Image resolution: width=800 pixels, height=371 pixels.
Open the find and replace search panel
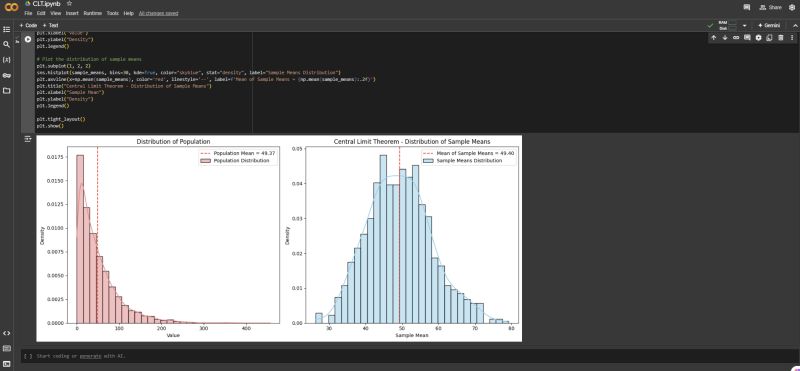point(7,44)
